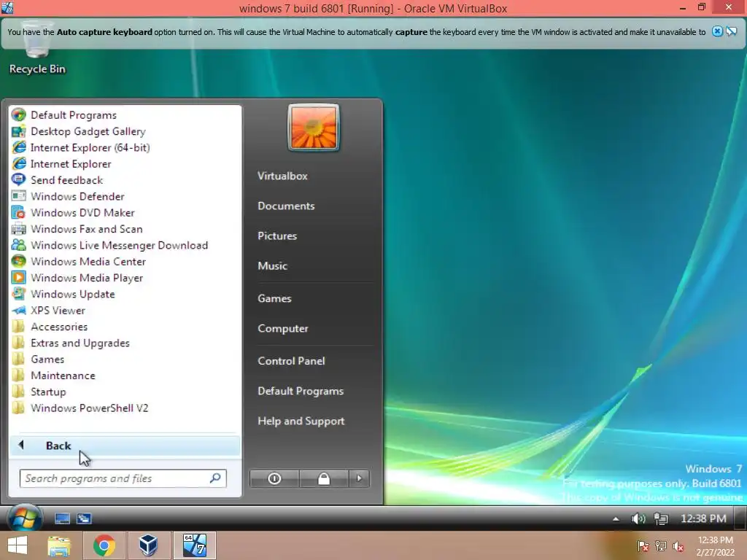Launch Windows Media Center
747x560 pixels.
88,262
